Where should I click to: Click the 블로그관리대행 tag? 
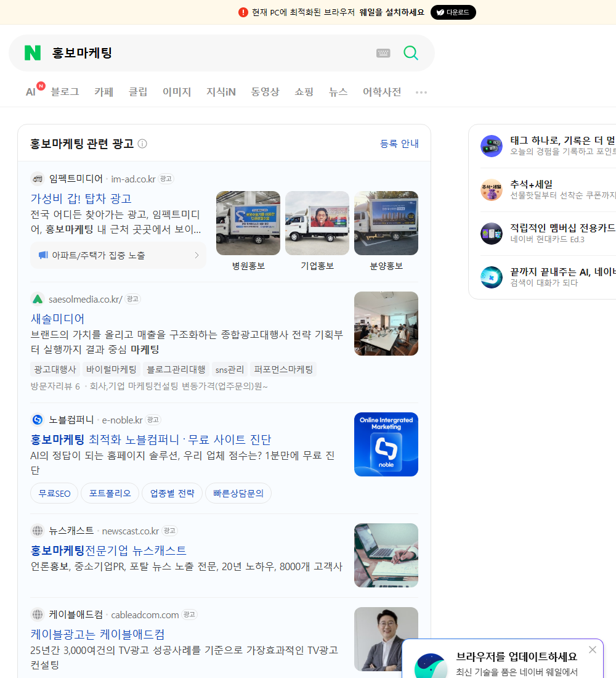point(176,369)
